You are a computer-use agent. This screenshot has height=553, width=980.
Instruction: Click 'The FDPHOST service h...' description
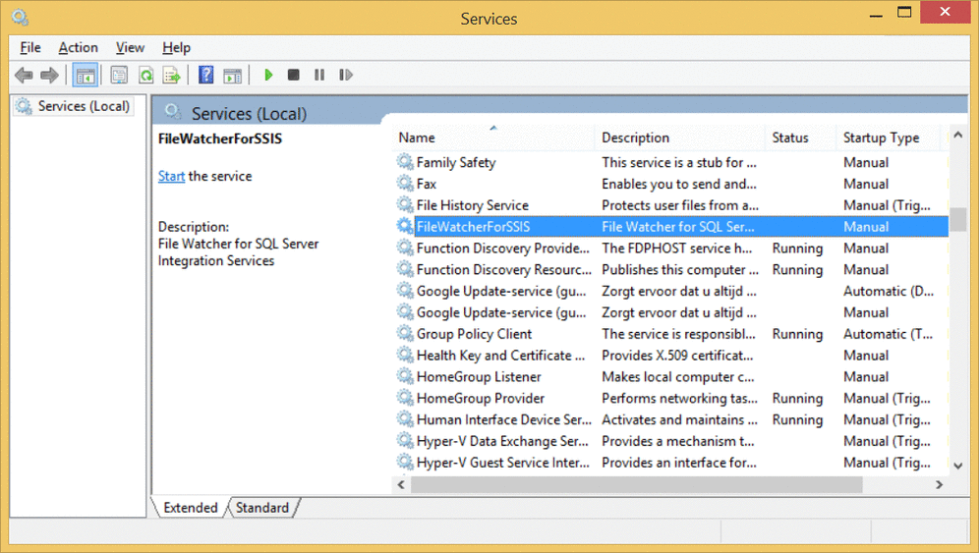click(677, 249)
